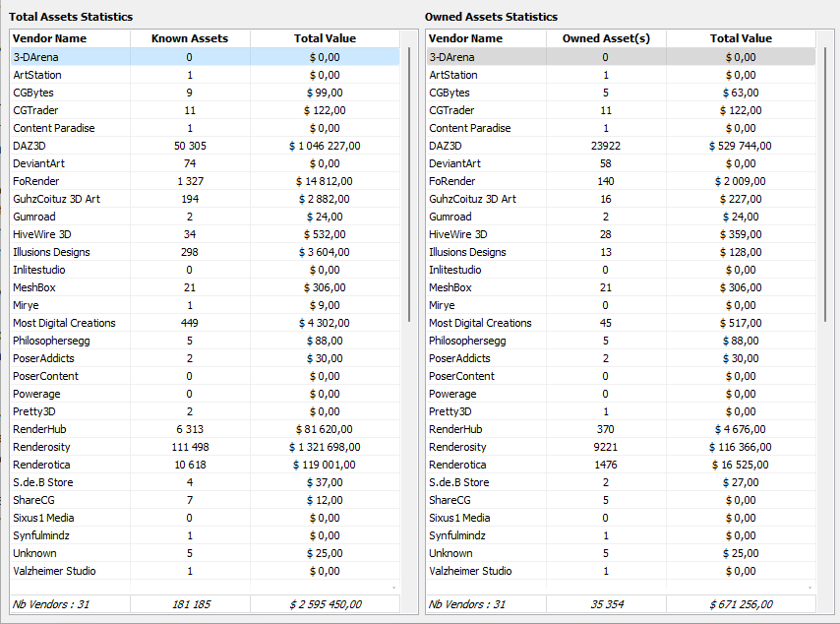Screen dimensions: 840x624
Task: Select FoRender row with 1 327 assets
Action: [206, 181]
